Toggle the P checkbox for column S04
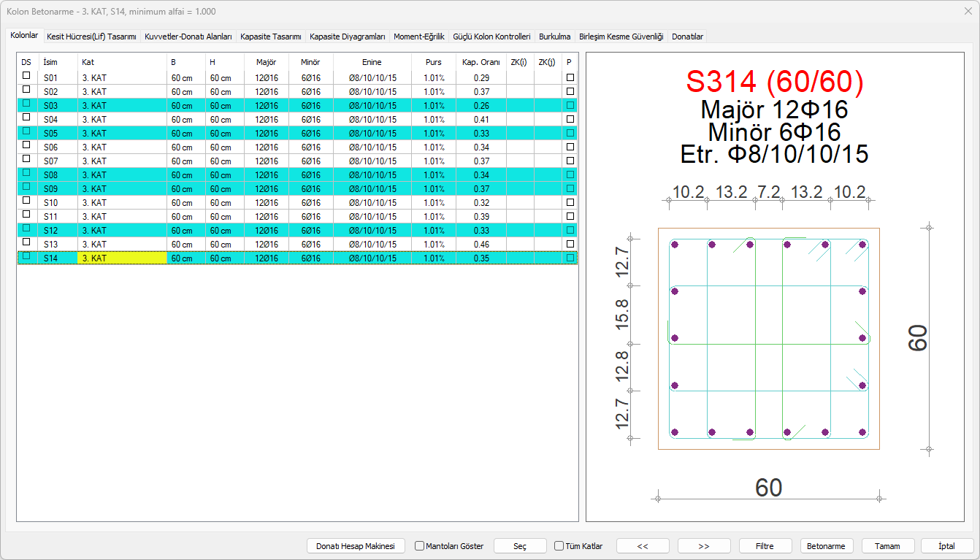This screenshot has width=980, height=560. click(570, 118)
